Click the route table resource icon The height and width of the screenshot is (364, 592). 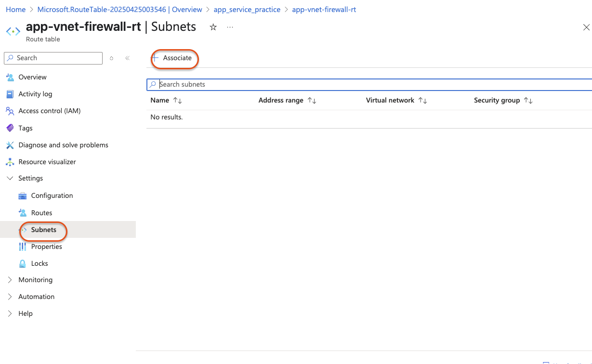(13, 31)
